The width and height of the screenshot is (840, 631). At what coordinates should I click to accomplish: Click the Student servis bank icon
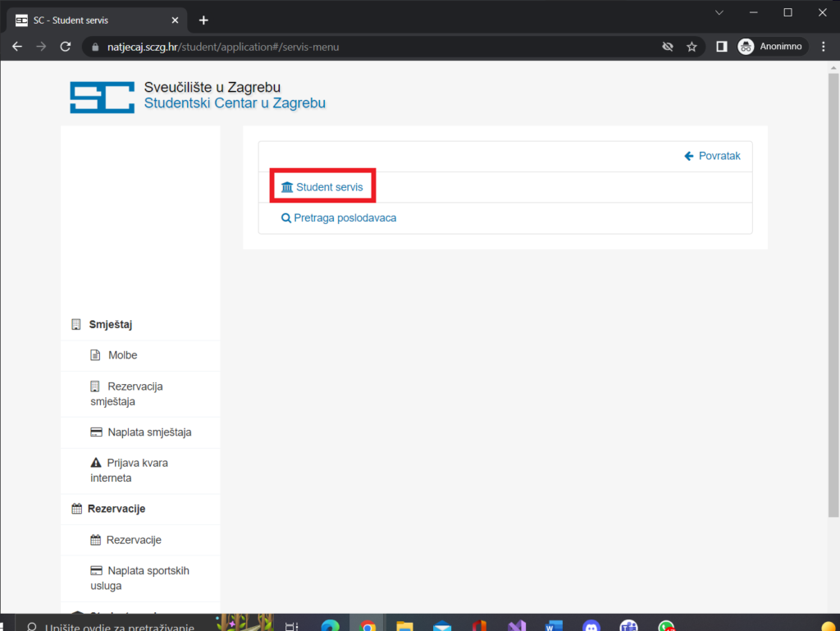[287, 187]
